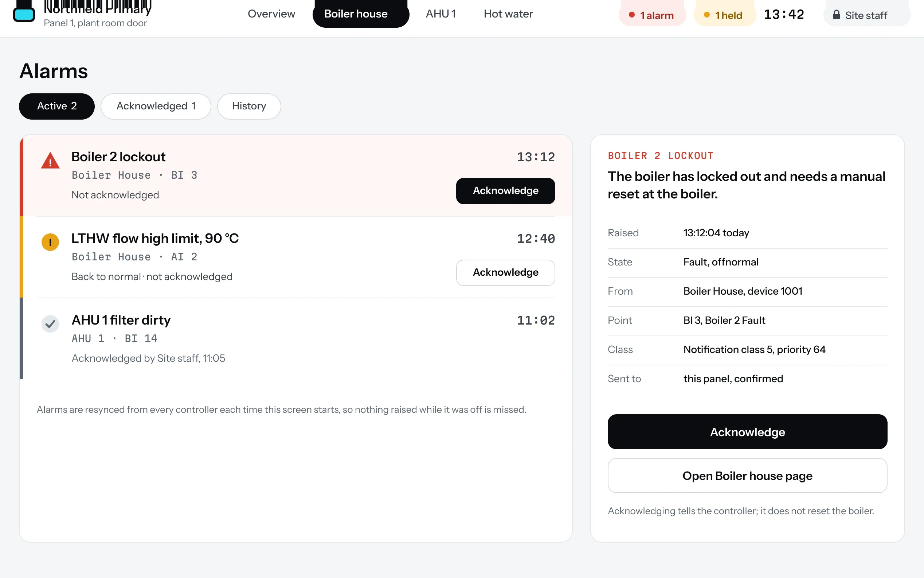924x578 pixels.
Task: Open the Overview tab
Action: tap(271, 14)
